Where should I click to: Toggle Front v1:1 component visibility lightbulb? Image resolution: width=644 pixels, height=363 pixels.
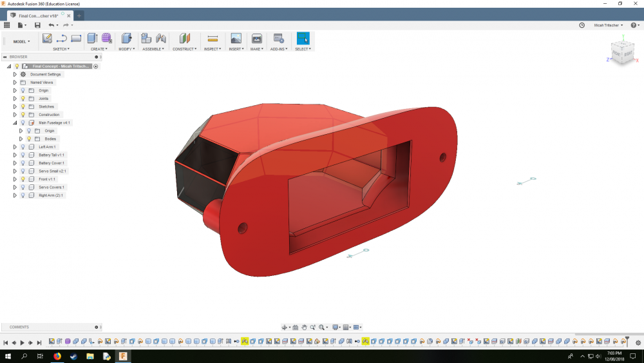click(23, 179)
